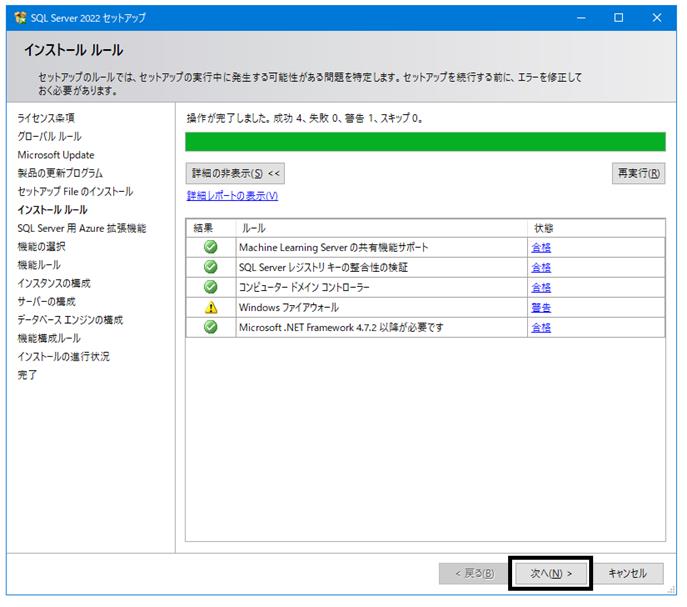
Task: Click green check icon for コンピューター ドメイン コントローラー rule
Action: coord(211,287)
